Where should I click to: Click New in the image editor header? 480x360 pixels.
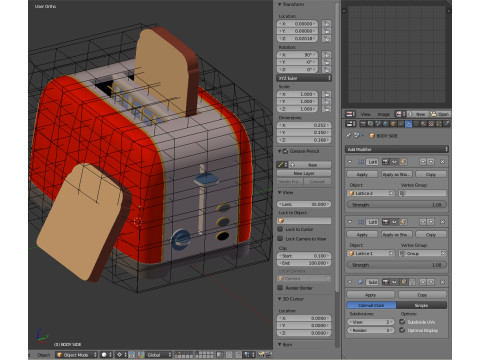(x=417, y=114)
